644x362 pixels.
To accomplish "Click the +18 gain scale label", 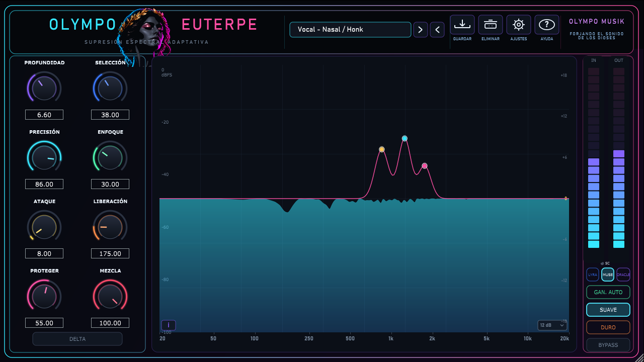I will (564, 75).
